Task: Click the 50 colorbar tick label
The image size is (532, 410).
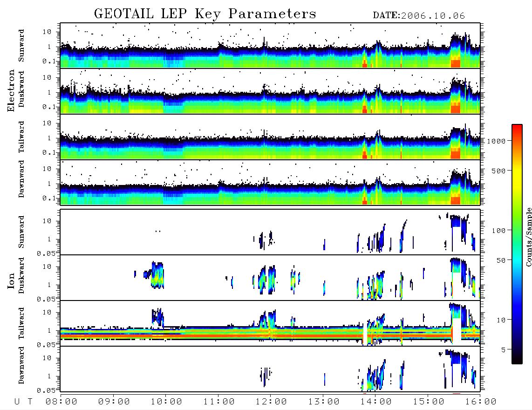Action: 501,260
